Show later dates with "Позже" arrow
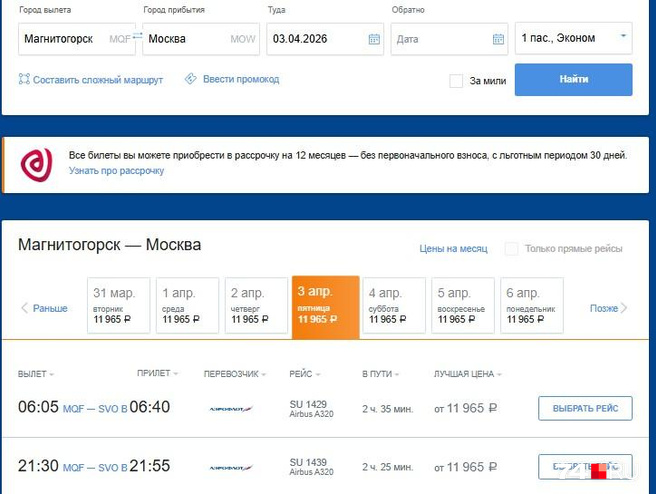Viewport: 656px width, 494px height. point(609,308)
